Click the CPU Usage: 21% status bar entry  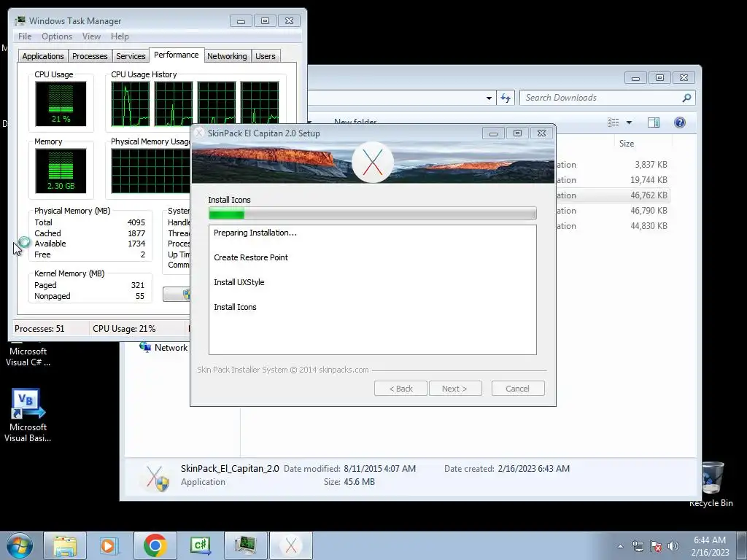pyautogui.click(x=124, y=329)
